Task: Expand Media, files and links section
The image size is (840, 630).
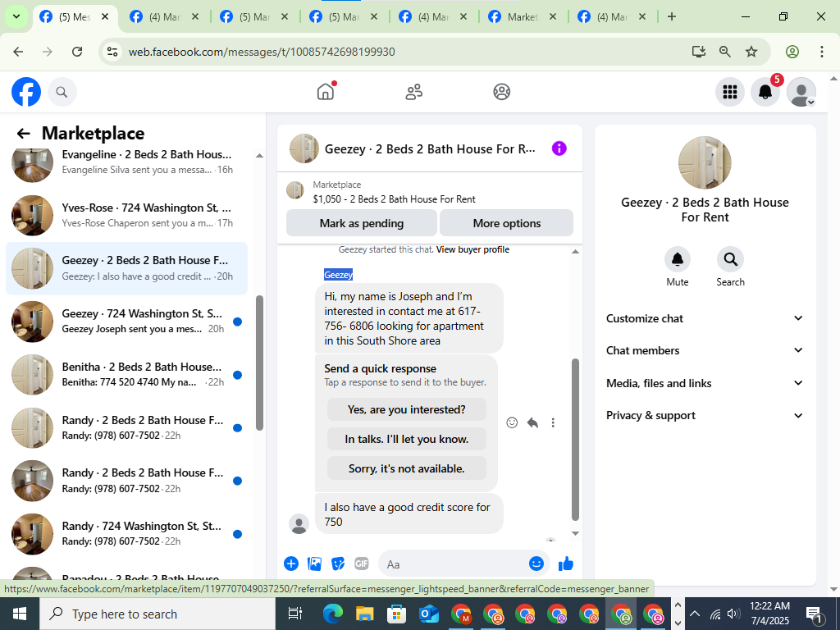Action: tap(705, 383)
